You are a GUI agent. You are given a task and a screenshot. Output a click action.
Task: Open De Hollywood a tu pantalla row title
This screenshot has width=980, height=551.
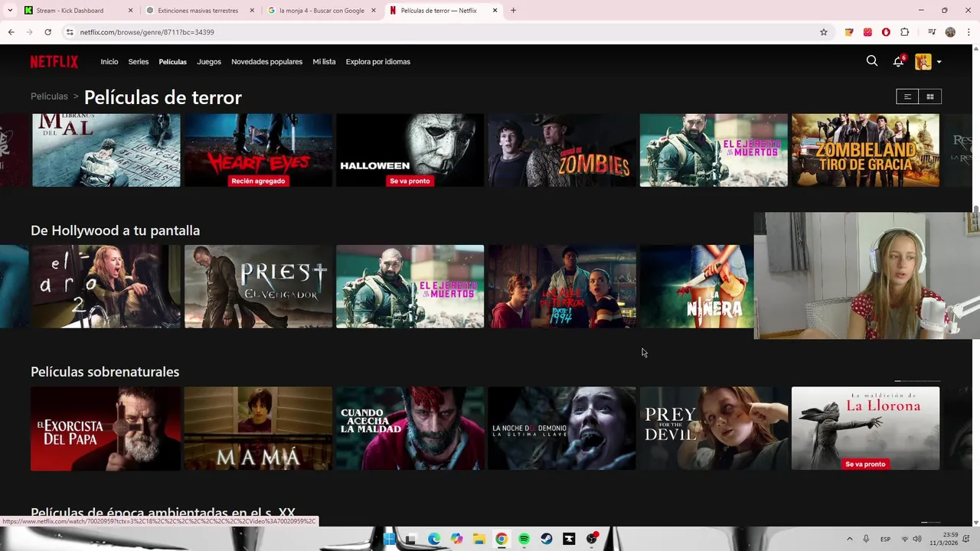tap(115, 230)
